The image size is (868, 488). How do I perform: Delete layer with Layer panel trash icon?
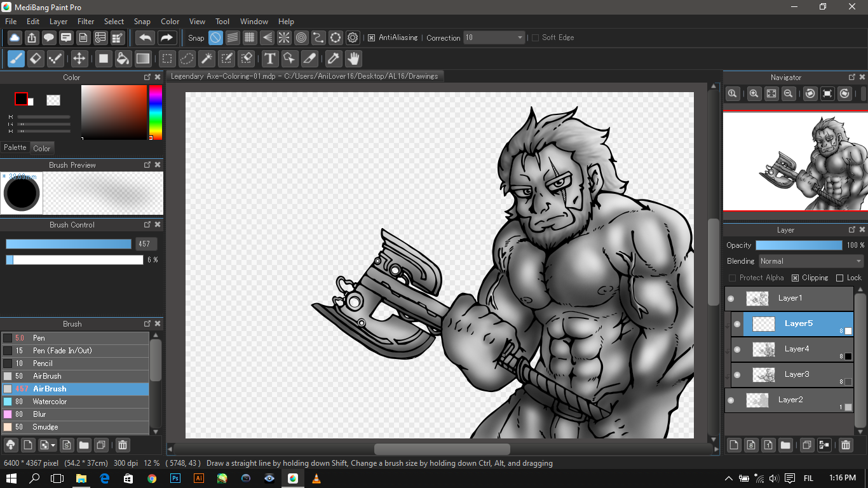click(846, 445)
